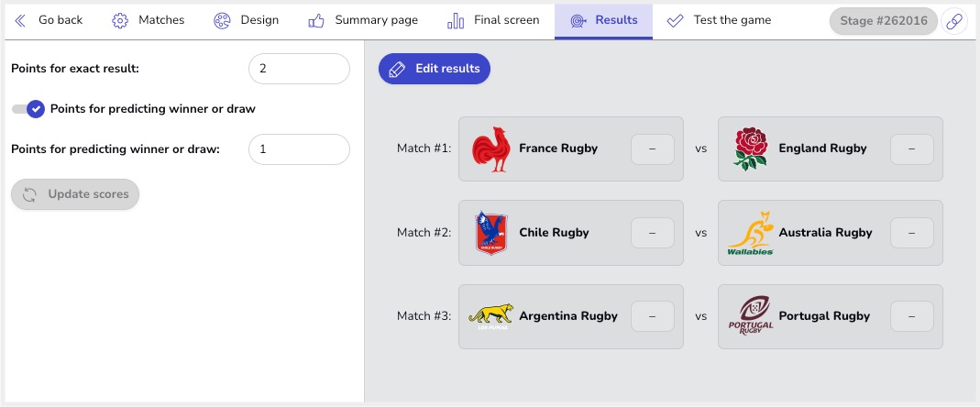Click the France Rugby score box

pos(653,149)
